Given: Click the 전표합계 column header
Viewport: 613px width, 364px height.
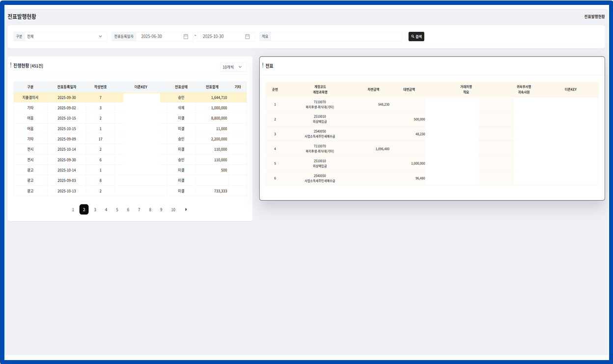Looking at the screenshot, I should [212, 87].
